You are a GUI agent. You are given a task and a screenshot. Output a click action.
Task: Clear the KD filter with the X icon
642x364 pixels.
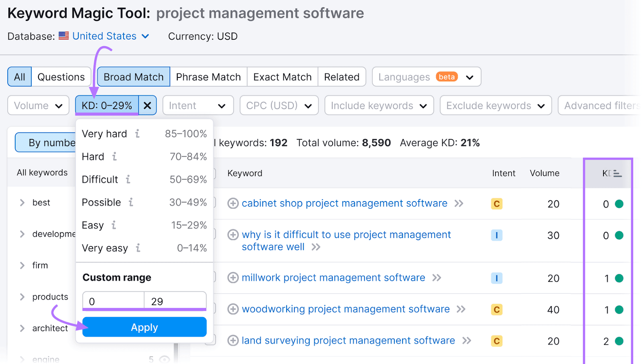[x=147, y=106]
